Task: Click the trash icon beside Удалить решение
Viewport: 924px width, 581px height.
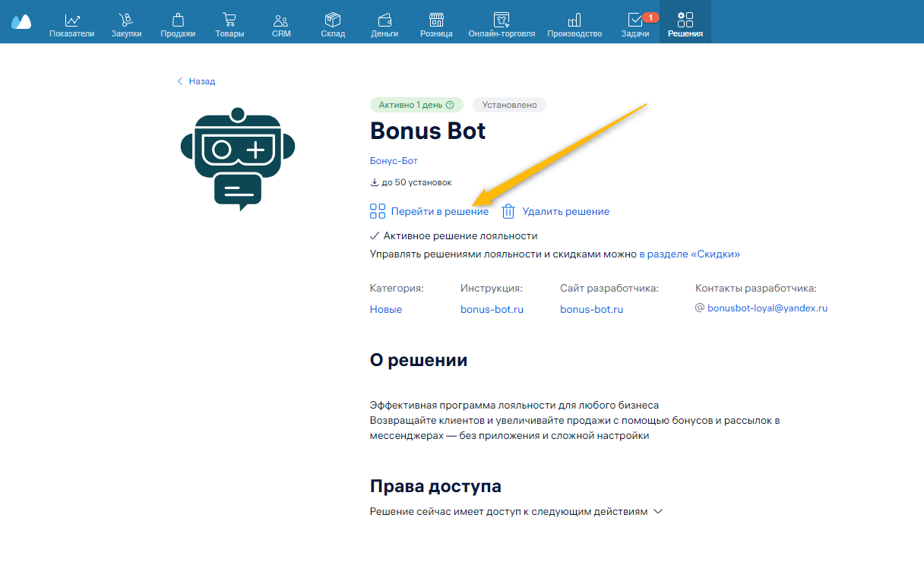Action: [508, 211]
